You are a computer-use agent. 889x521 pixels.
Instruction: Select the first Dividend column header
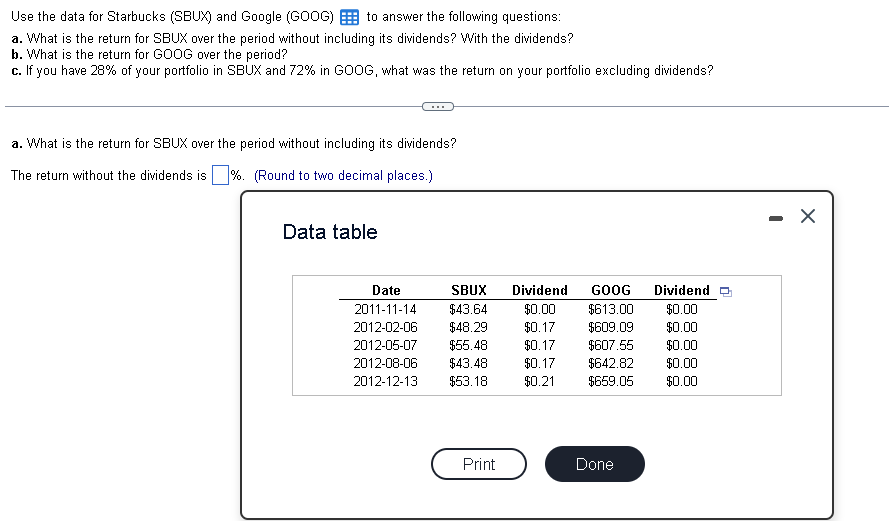tap(540, 290)
